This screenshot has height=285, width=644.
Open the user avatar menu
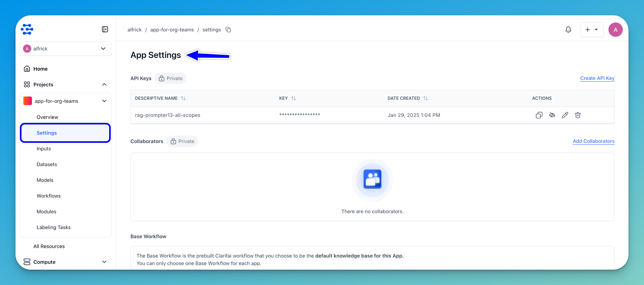[615, 30]
